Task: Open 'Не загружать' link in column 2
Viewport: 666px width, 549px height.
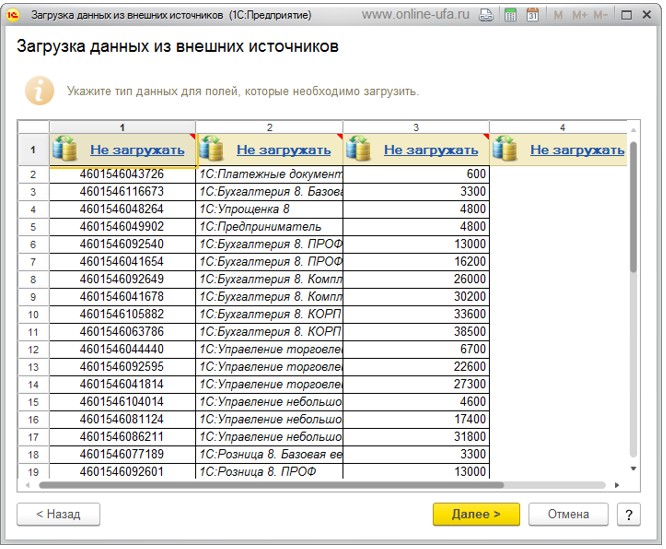Action: click(284, 150)
